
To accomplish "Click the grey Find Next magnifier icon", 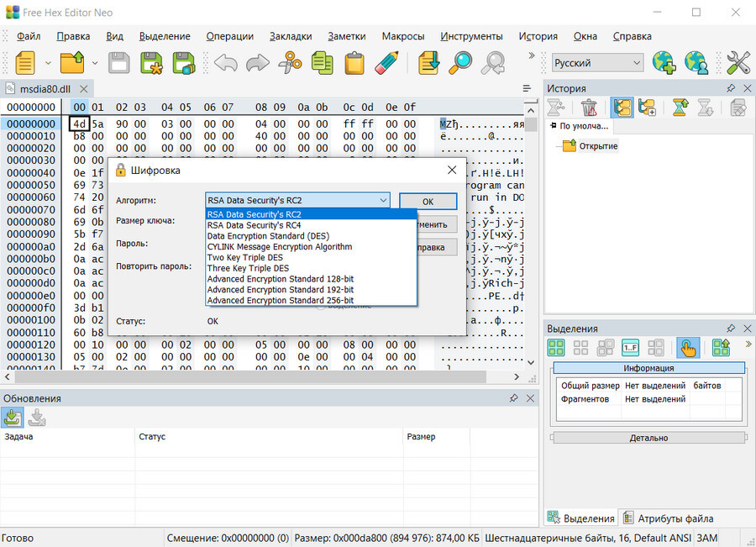I will (x=493, y=63).
